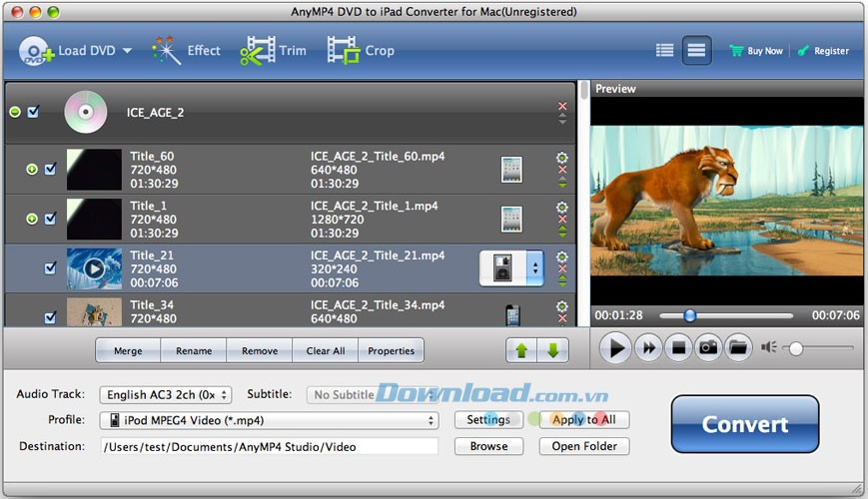Screen dimensions: 868x499
Task: Uncheck the Title_60 checkbox
Action: pyautogui.click(x=50, y=169)
